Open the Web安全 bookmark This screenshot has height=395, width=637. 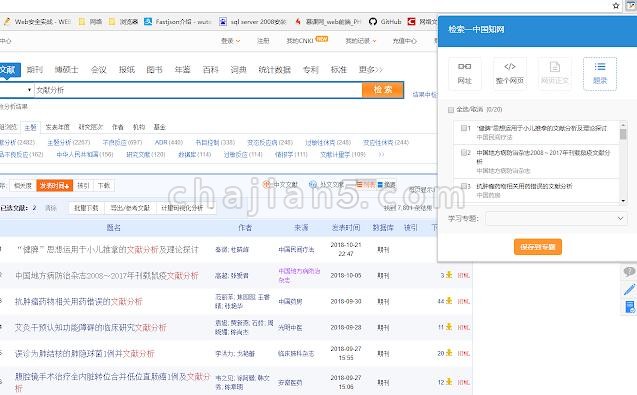pyautogui.click(x=37, y=22)
